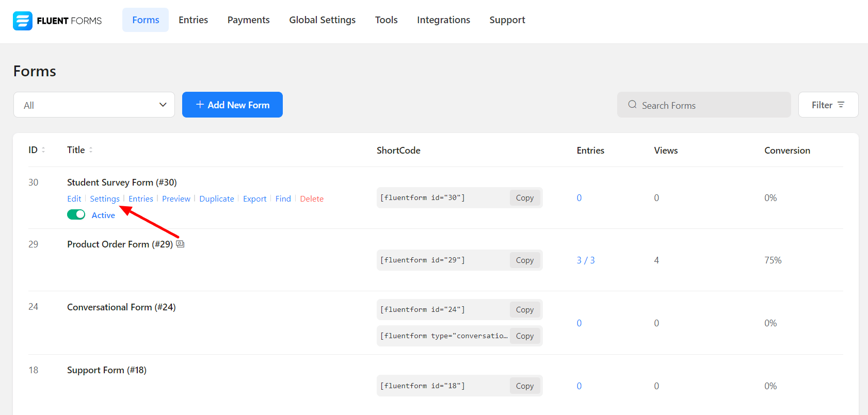Screen dimensions: 868x415
Task: Click the Title column sort arrows
Action: tap(91, 150)
